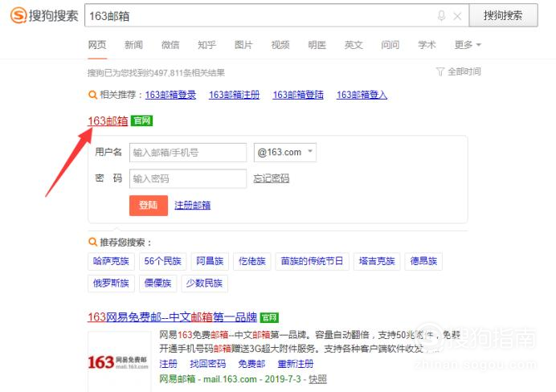
Task: Click the 官网 badge beside 163网易免费邮 result
Action: click(x=269, y=317)
